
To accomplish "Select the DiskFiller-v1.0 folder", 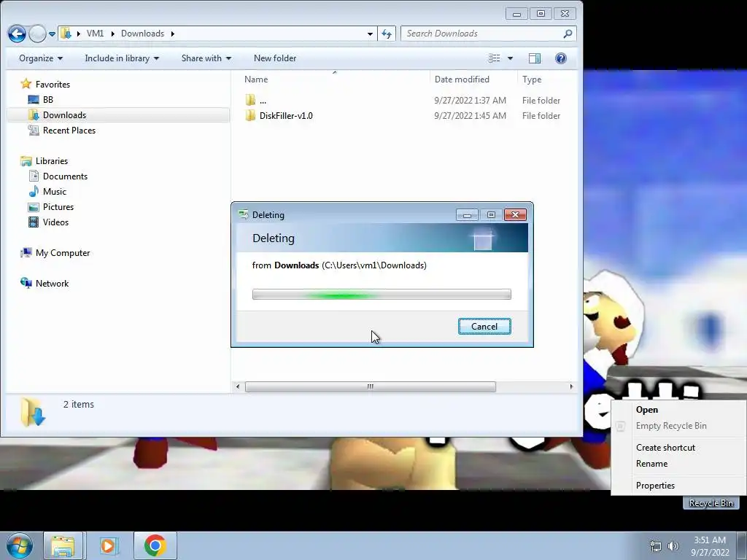I will tap(286, 116).
